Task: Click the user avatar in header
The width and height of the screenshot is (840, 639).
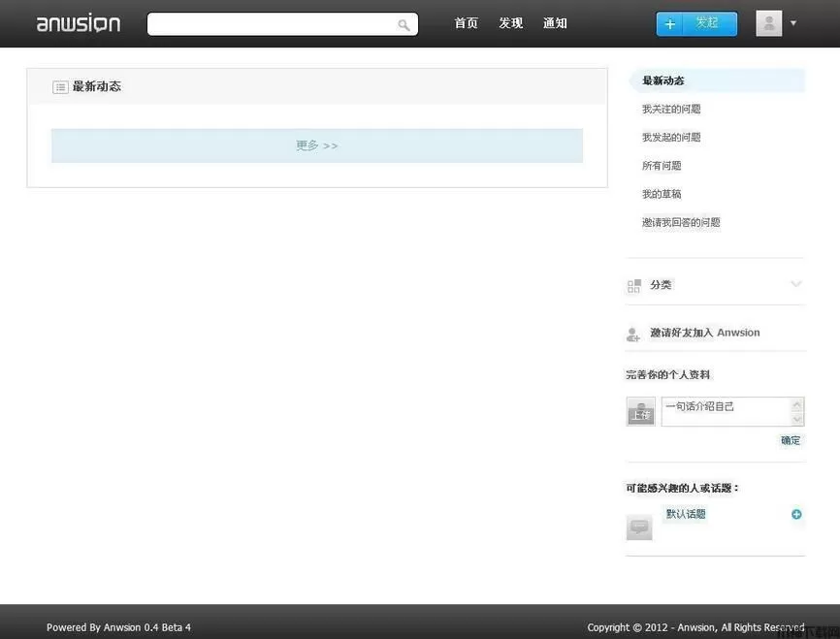Action: 769,23
